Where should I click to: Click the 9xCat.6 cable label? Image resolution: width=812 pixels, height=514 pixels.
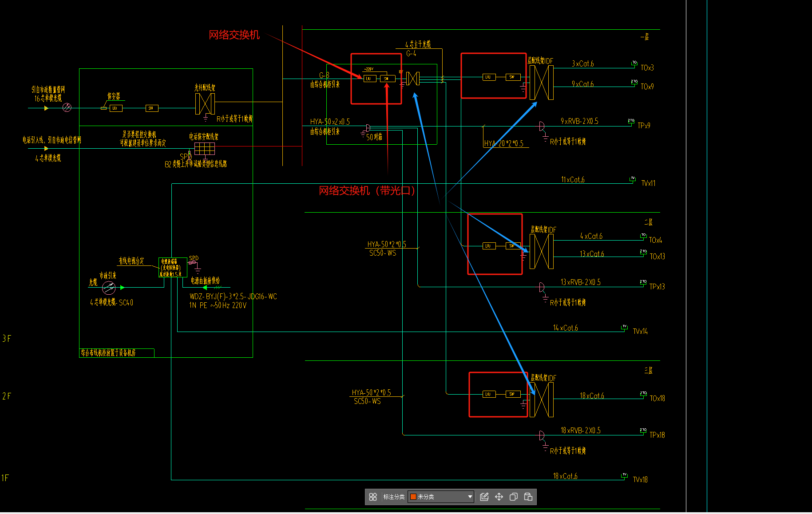point(583,84)
